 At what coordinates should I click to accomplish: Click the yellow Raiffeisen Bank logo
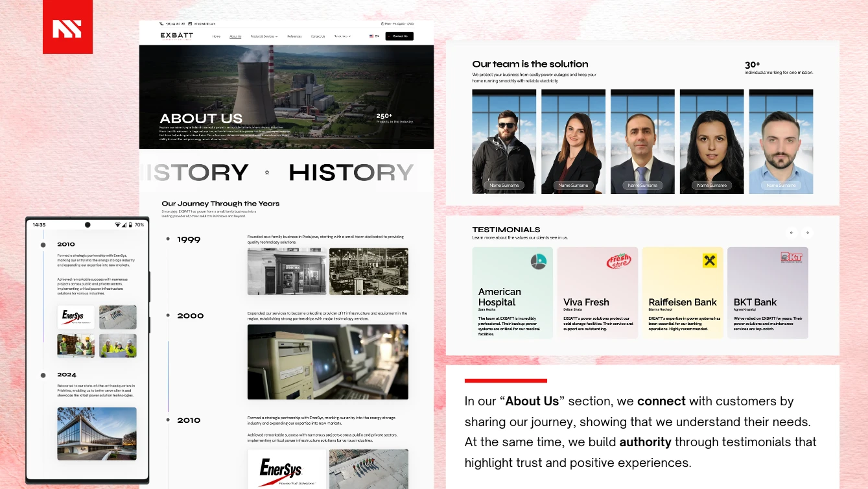(710, 261)
